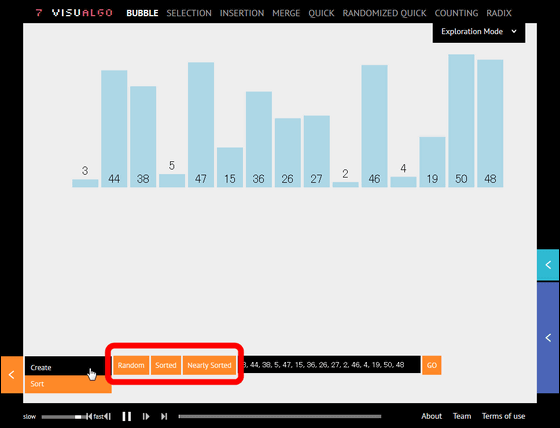Expand the blue side panel arrow
The height and width of the screenshot is (428, 560).
point(548,338)
